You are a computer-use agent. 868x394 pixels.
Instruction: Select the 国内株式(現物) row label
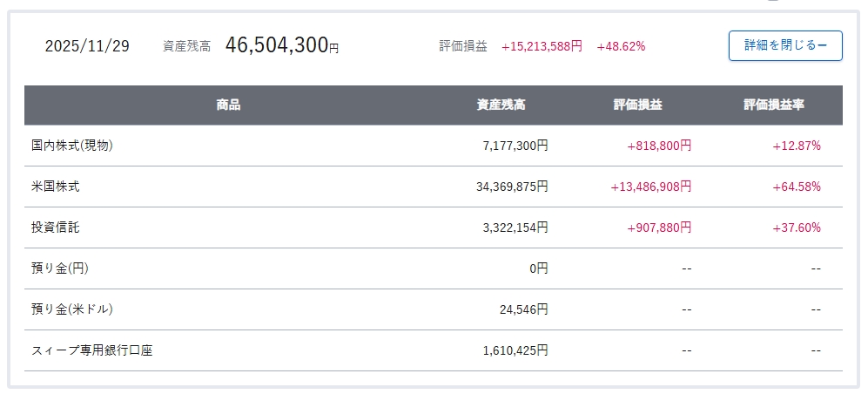(72, 146)
